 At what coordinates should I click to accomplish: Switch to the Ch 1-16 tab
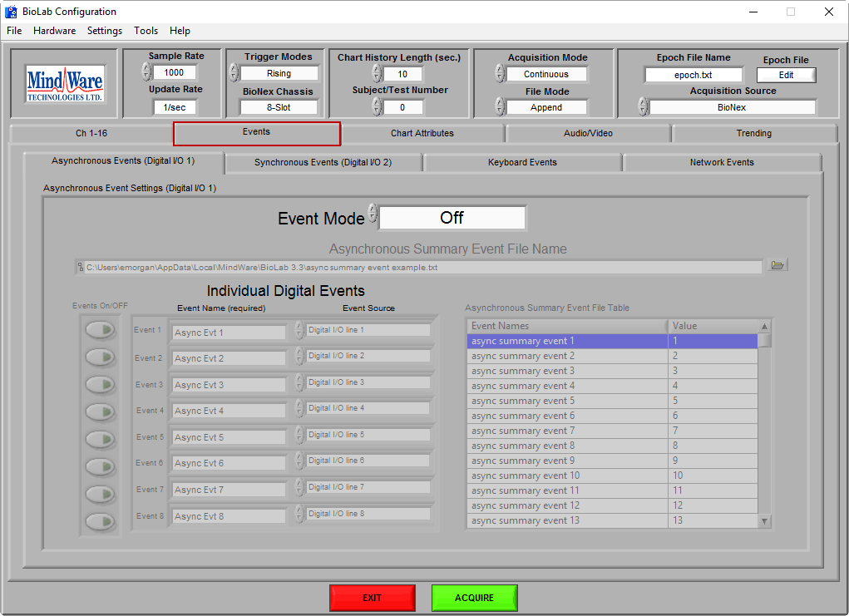[91, 133]
